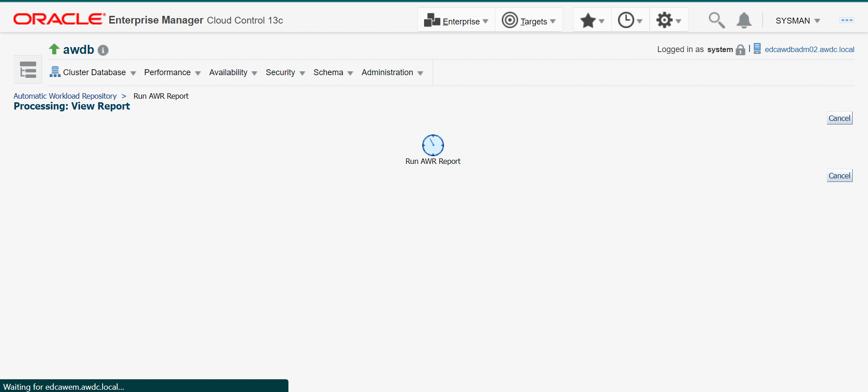
Task: Click the Enterprise buildings icon
Action: pyautogui.click(x=432, y=20)
